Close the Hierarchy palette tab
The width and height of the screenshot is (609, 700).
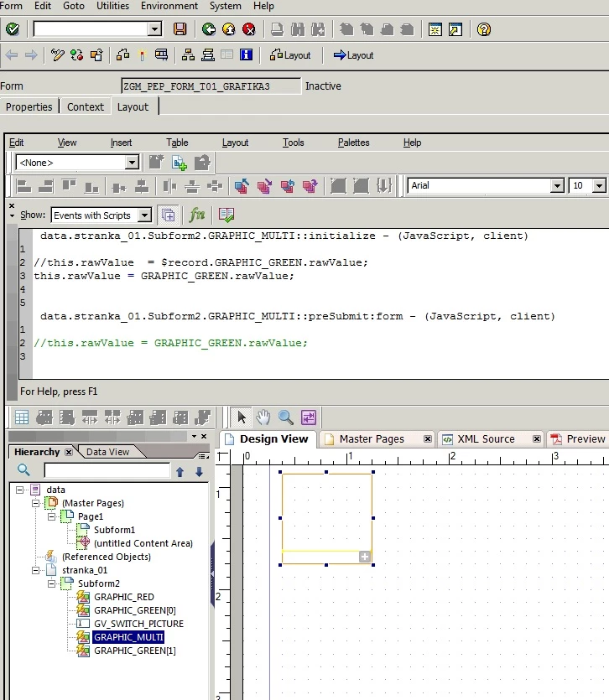point(68,452)
